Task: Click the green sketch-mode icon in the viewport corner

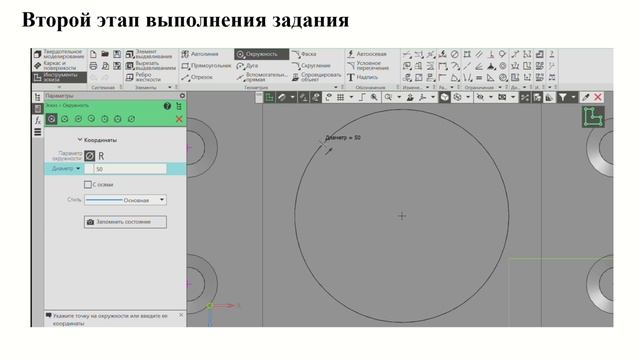Action: pyautogui.click(x=593, y=117)
